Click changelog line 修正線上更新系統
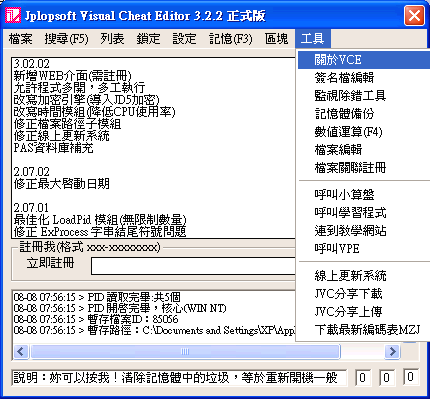 pyautogui.click(x=61, y=136)
